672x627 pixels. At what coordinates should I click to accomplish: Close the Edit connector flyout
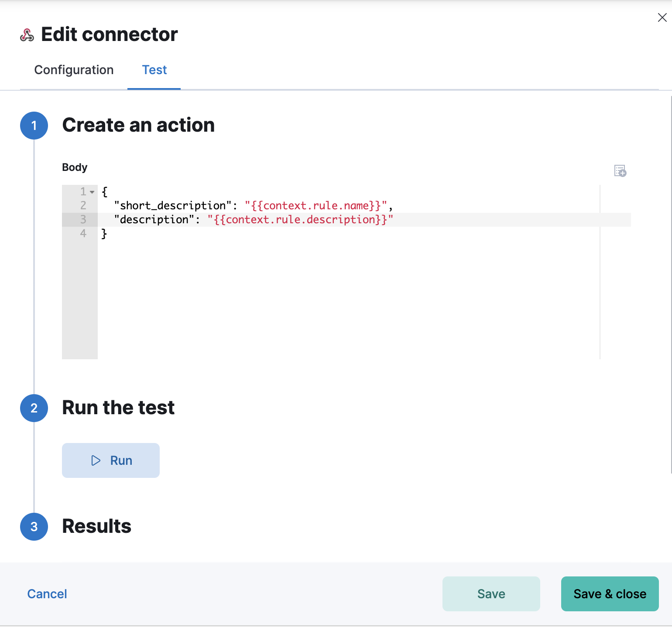coord(662,17)
